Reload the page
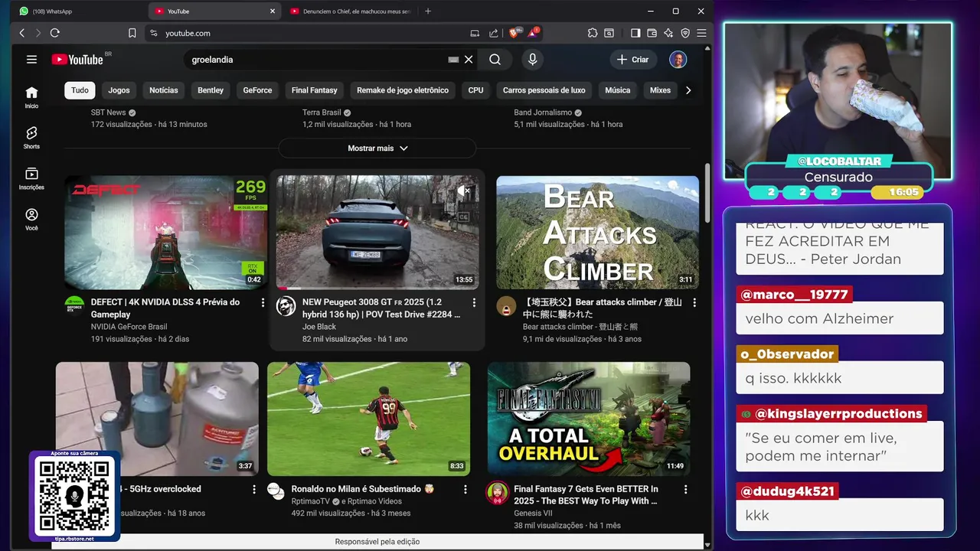This screenshot has width=980, height=551. 55,33
